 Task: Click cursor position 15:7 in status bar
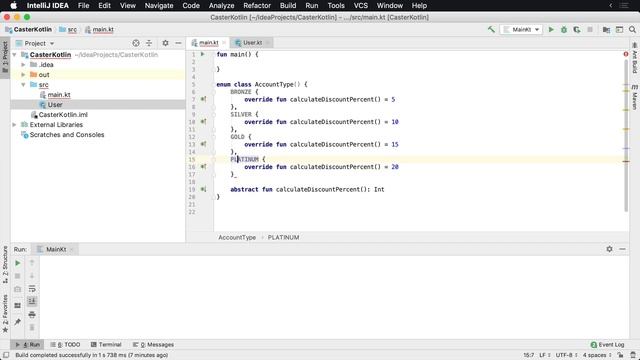[x=529, y=355]
